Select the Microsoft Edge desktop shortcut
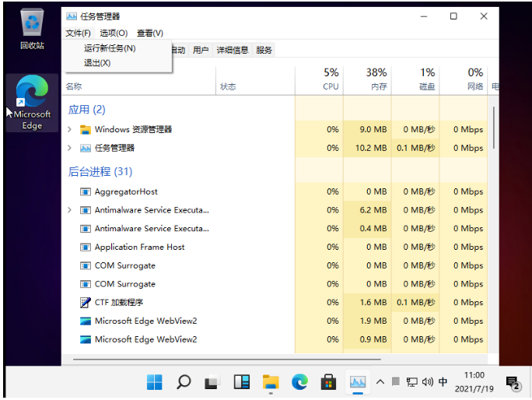Viewport: 532px width, 400px height. coord(32,102)
